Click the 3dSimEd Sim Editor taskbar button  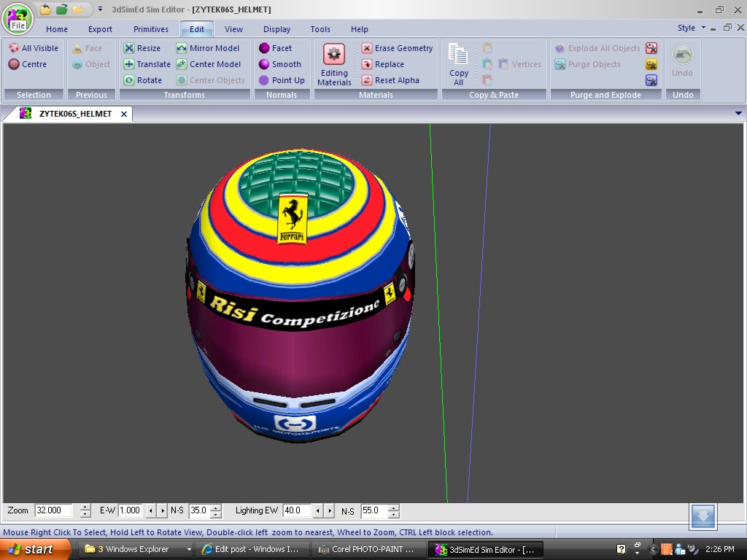pos(486,549)
